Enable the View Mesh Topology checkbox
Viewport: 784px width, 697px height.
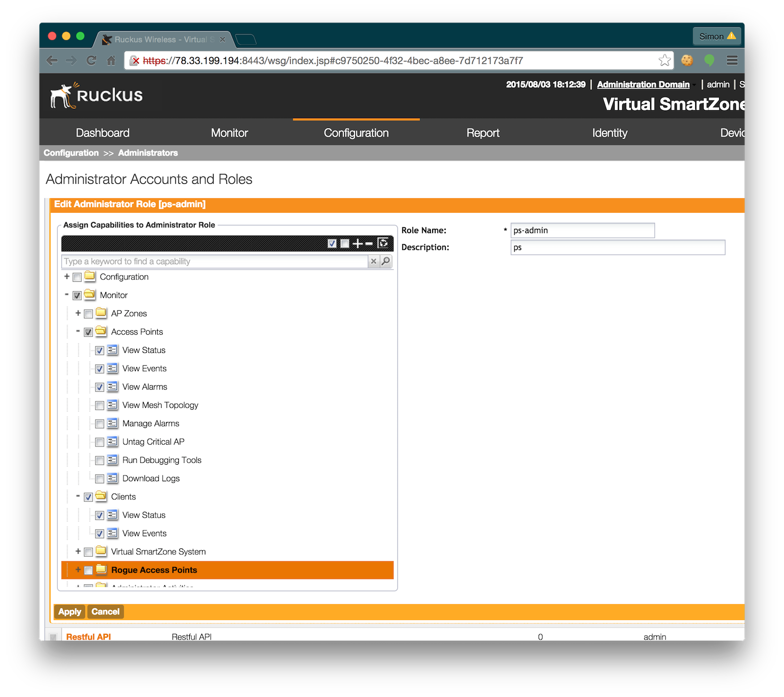99,405
